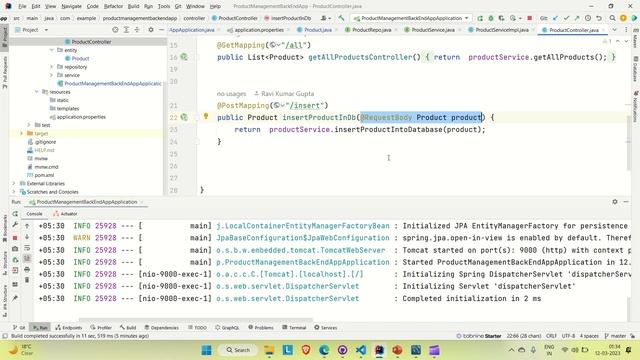
Task: Open the profiler run dropdown arrow
Action: [x=520, y=18]
